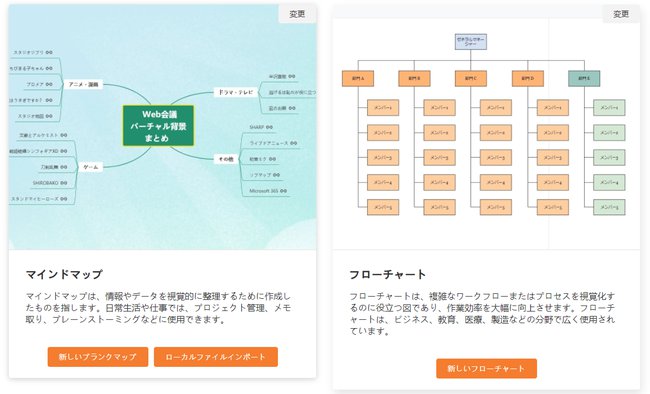
Task: Select the マインドマップ heading
Action: 64,274
